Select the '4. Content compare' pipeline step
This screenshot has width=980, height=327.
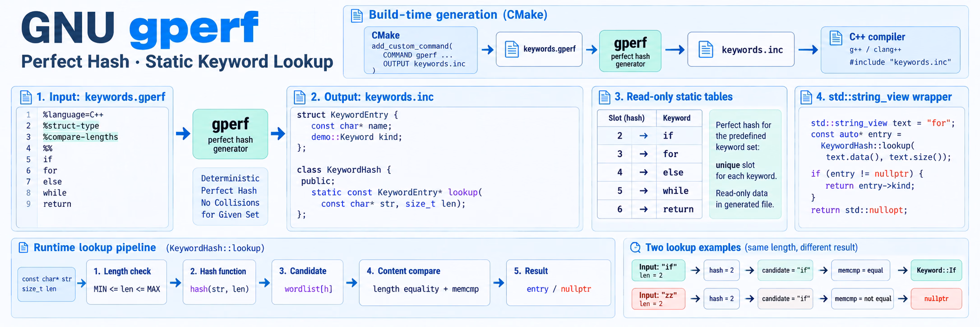click(x=425, y=283)
